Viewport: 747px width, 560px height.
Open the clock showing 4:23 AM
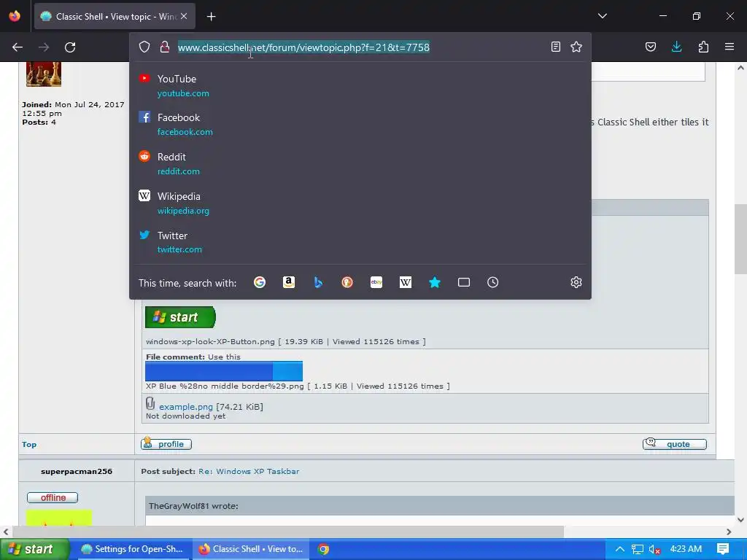686,549
